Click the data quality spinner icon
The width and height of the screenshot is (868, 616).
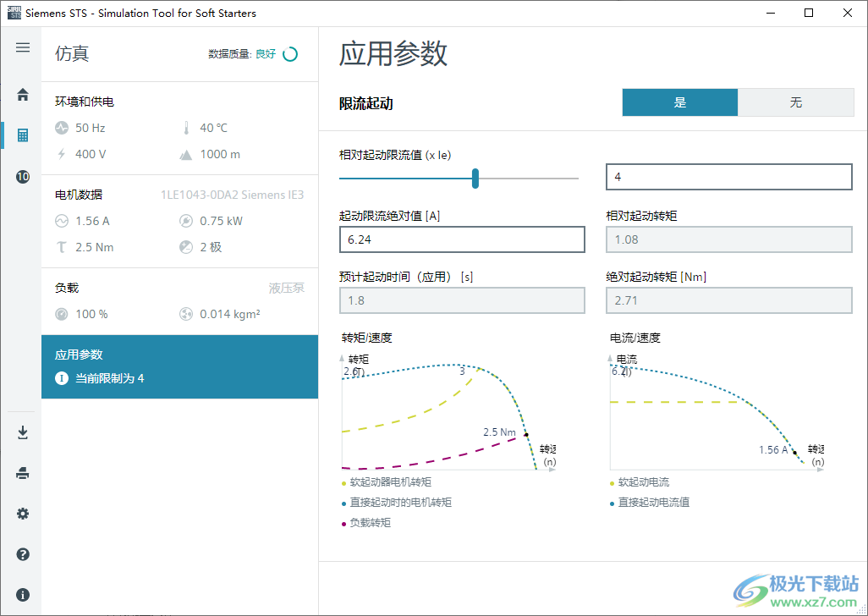tap(290, 53)
